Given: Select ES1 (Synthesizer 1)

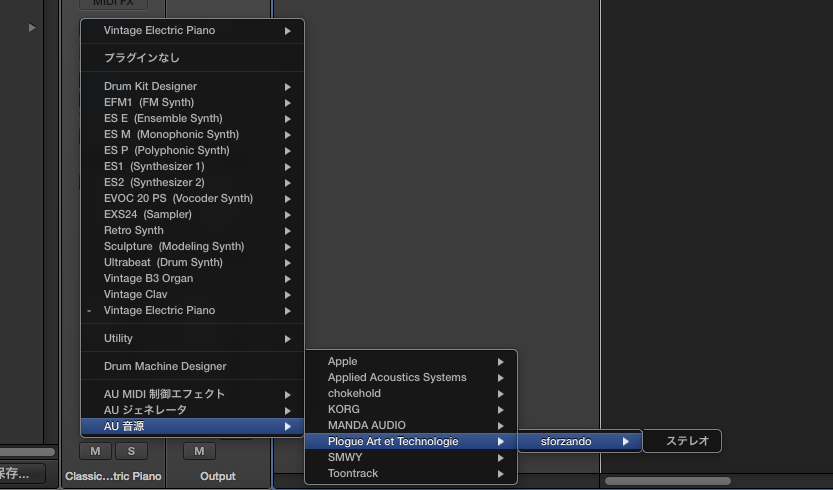Looking at the screenshot, I should pos(192,166).
